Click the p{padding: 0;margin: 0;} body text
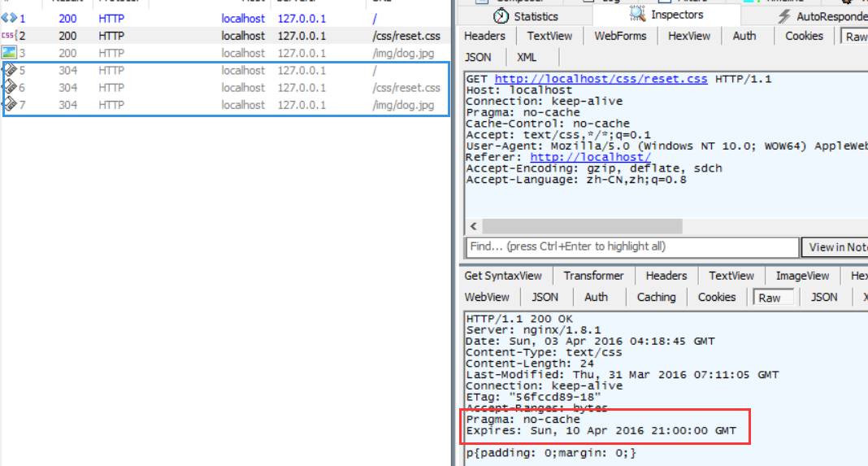 [x=551, y=453]
